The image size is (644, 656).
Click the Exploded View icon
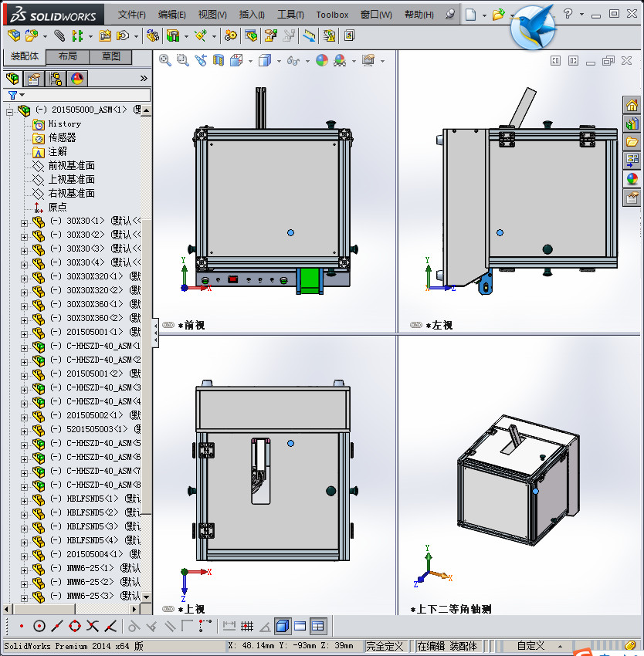(x=270, y=36)
